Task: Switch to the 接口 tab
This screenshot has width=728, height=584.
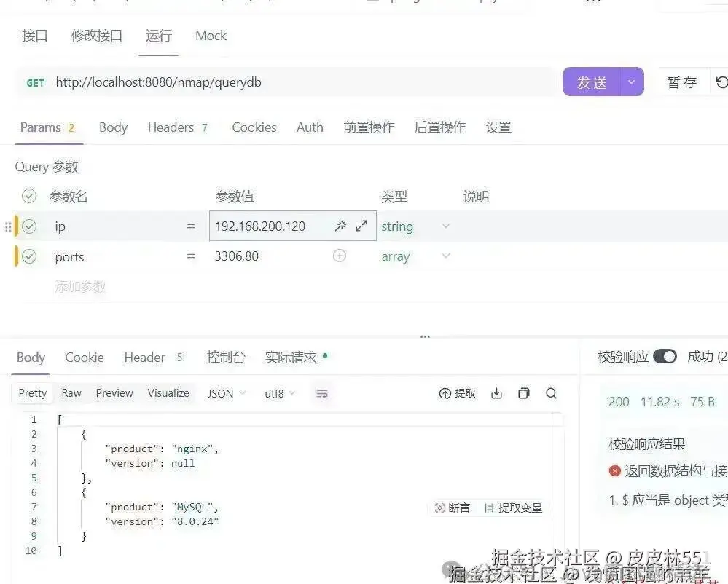Action: (35, 35)
